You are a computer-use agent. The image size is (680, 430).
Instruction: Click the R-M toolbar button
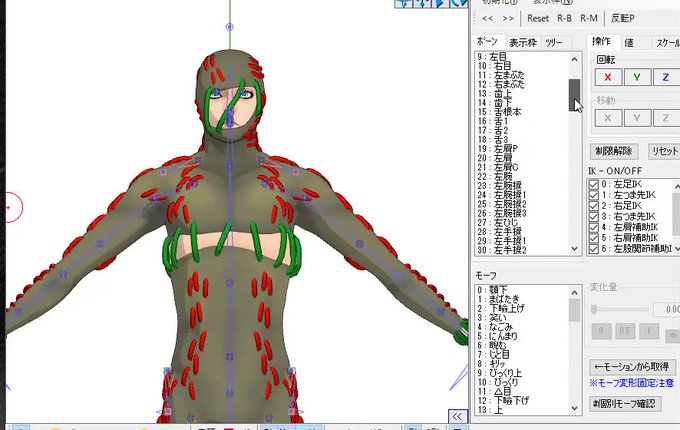588,18
